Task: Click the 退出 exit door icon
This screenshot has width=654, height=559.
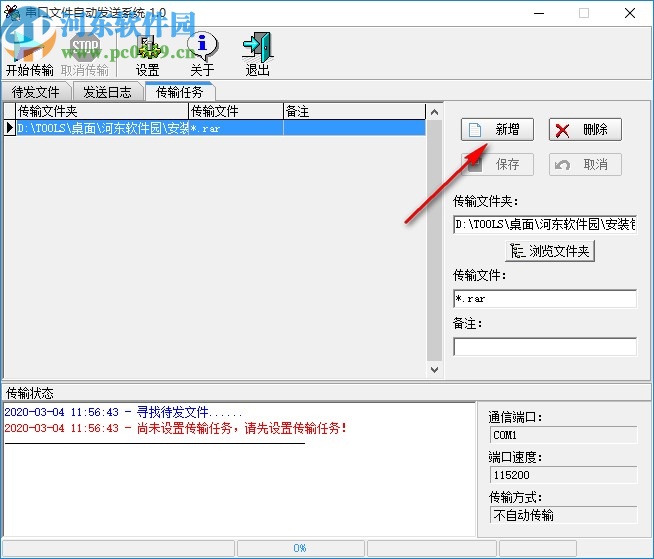Action: (x=257, y=54)
